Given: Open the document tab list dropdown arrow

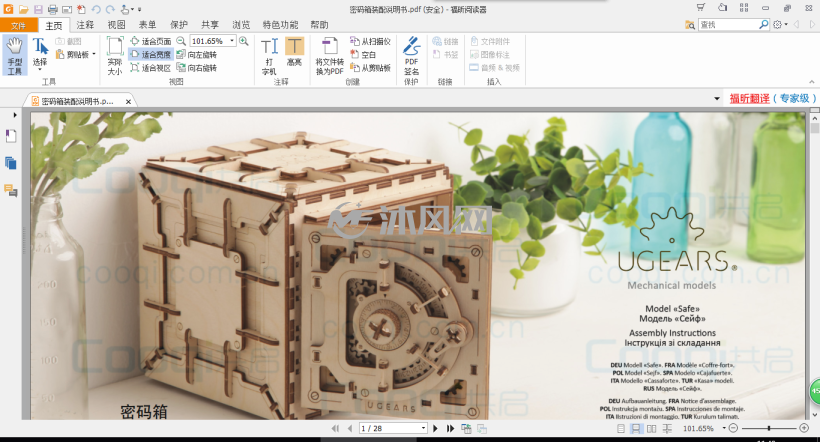Looking at the screenshot, I should point(716,99).
